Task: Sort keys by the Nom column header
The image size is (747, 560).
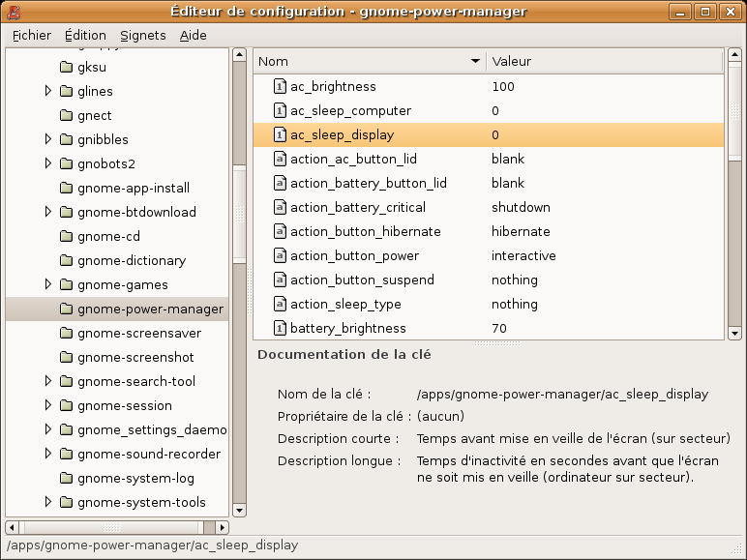Action: pyautogui.click(x=368, y=61)
